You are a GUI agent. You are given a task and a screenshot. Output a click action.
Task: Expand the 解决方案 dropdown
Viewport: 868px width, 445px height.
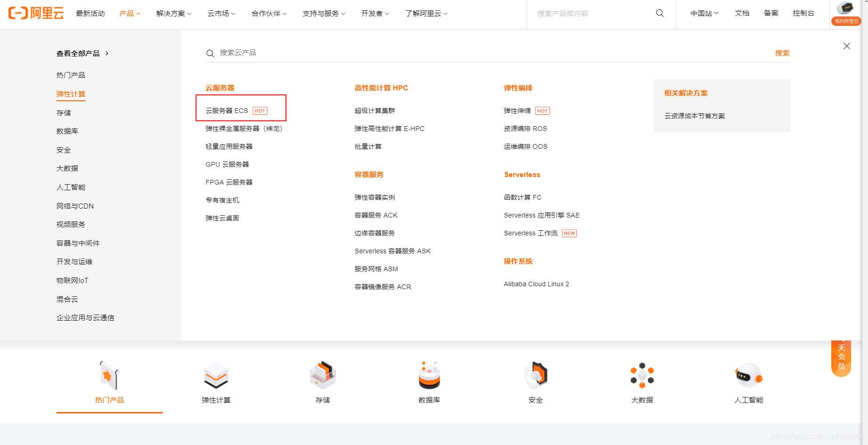174,13
